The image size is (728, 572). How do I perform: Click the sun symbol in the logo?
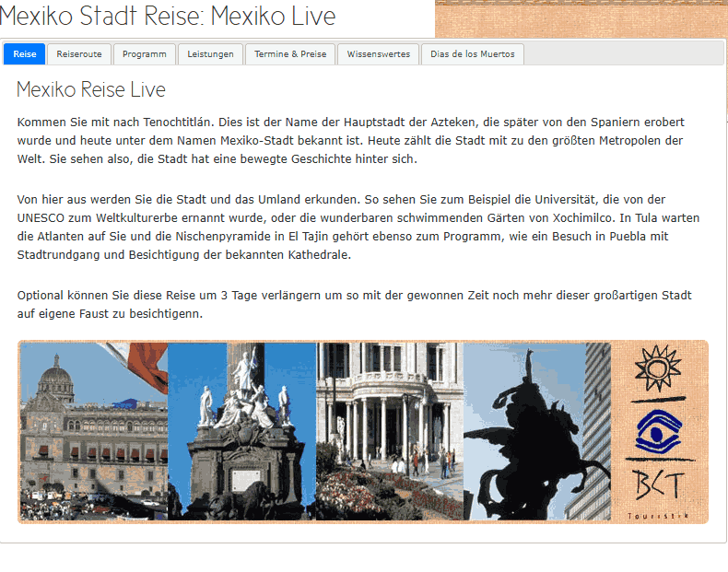coord(658,368)
